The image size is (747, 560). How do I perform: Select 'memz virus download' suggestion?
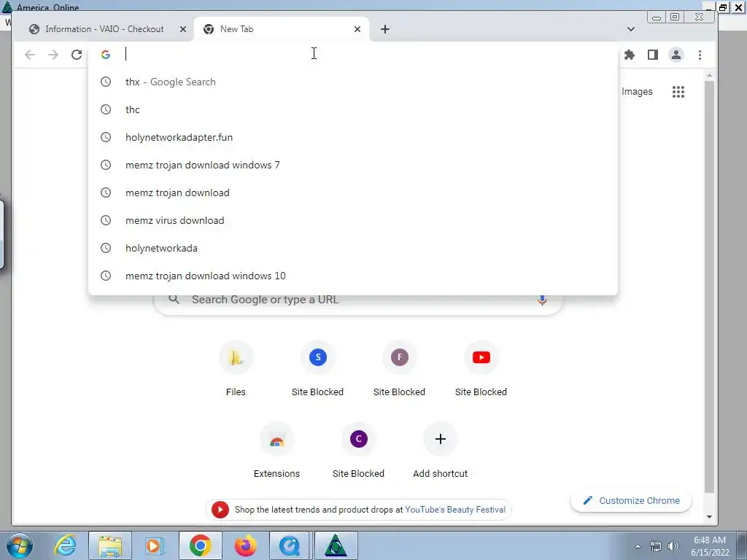point(353,220)
